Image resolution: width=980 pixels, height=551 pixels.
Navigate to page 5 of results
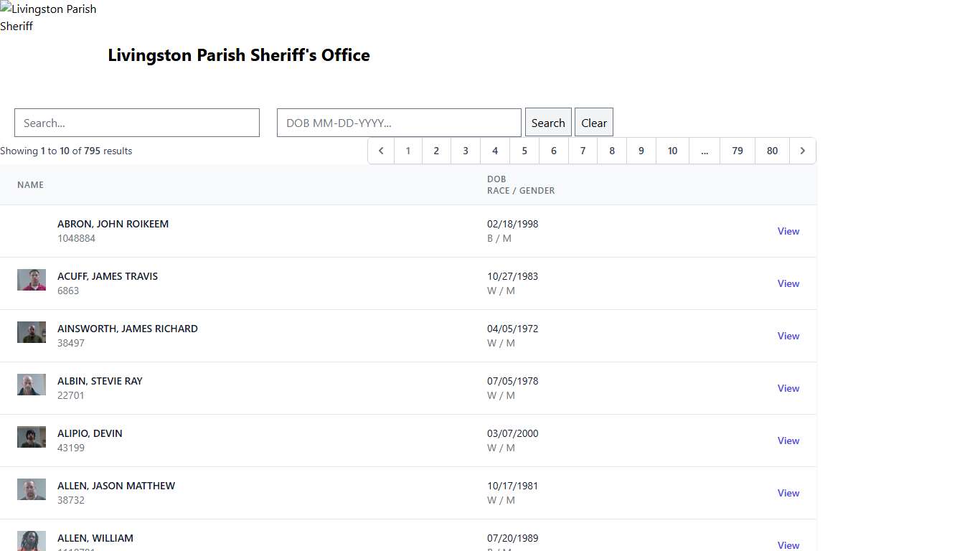pyautogui.click(x=524, y=151)
